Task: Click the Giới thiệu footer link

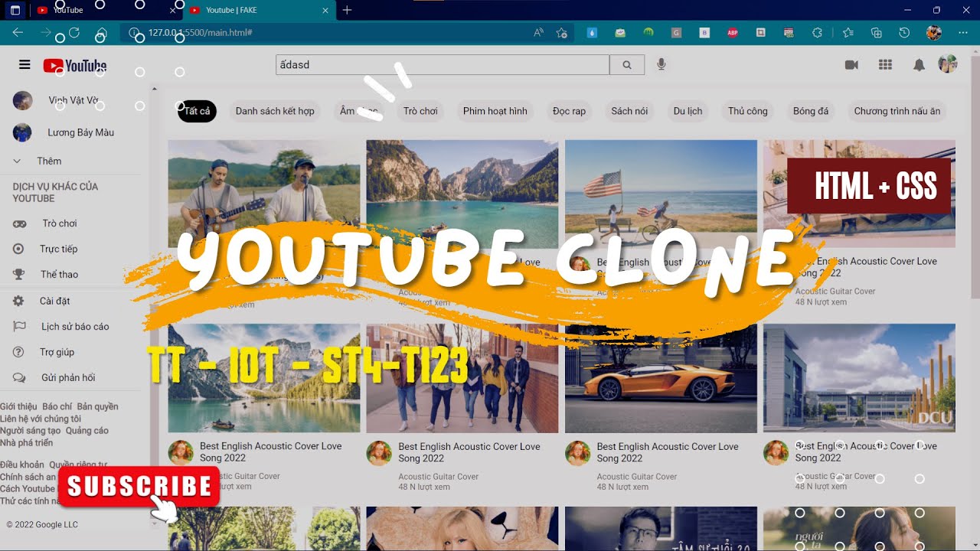Action: 18,406
